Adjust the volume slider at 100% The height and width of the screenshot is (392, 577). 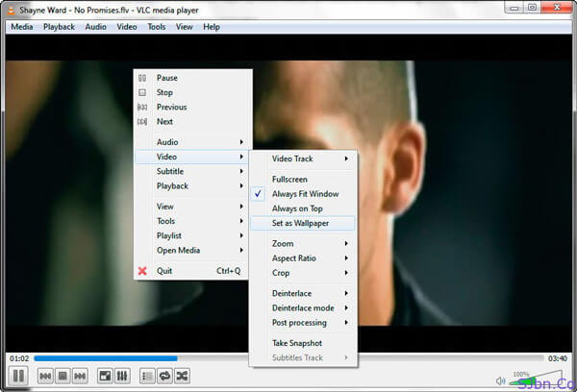click(536, 379)
